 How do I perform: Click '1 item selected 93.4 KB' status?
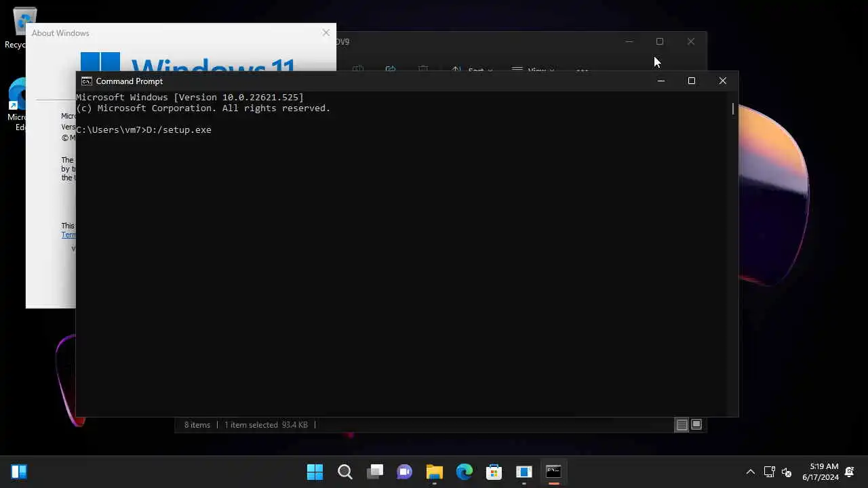tap(267, 425)
